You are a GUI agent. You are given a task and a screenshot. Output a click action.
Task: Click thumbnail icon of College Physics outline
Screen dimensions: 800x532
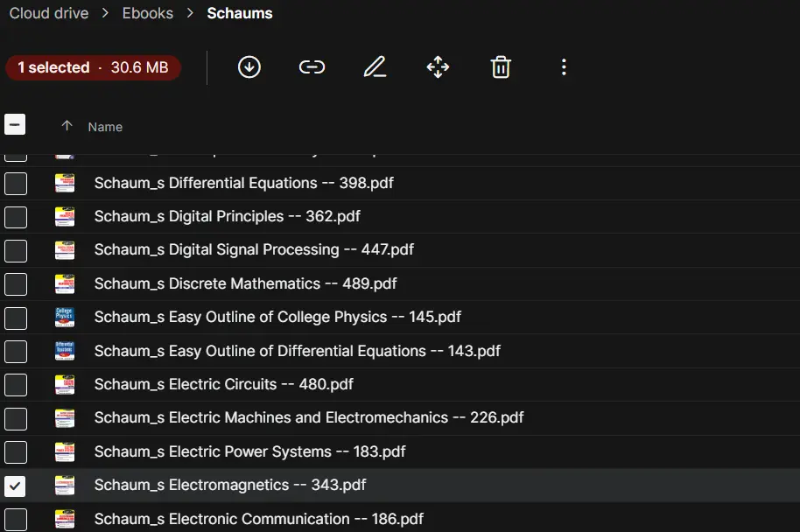click(65, 318)
